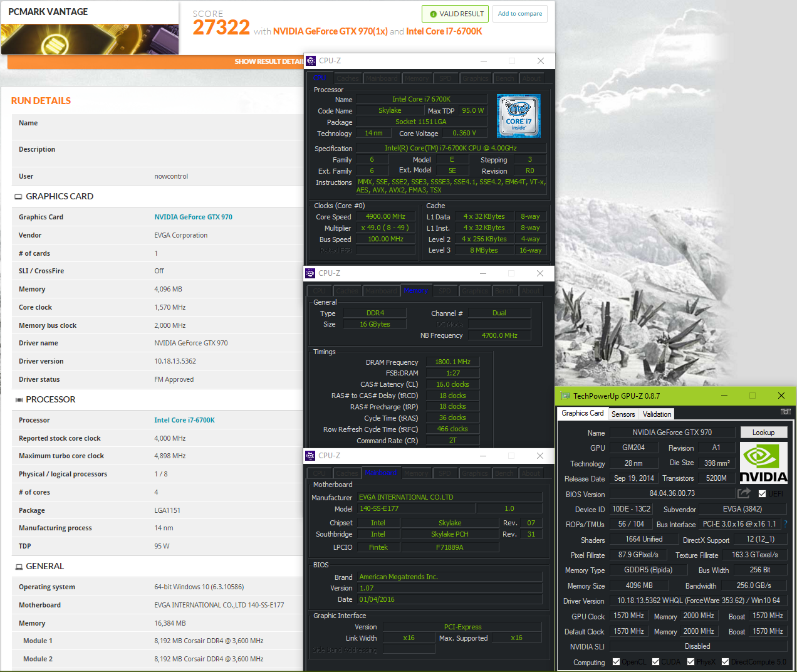This screenshot has height=672, width=797.
Task: Open SPD tab in top CPU-Z window
Action: (x=445, y=78)
